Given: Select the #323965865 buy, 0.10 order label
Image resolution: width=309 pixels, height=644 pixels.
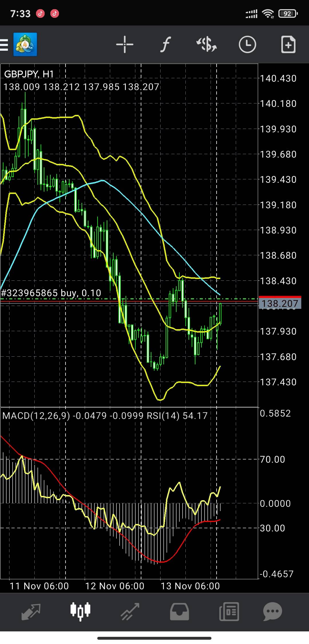Looking at the screenshot, I should (51, 293).
